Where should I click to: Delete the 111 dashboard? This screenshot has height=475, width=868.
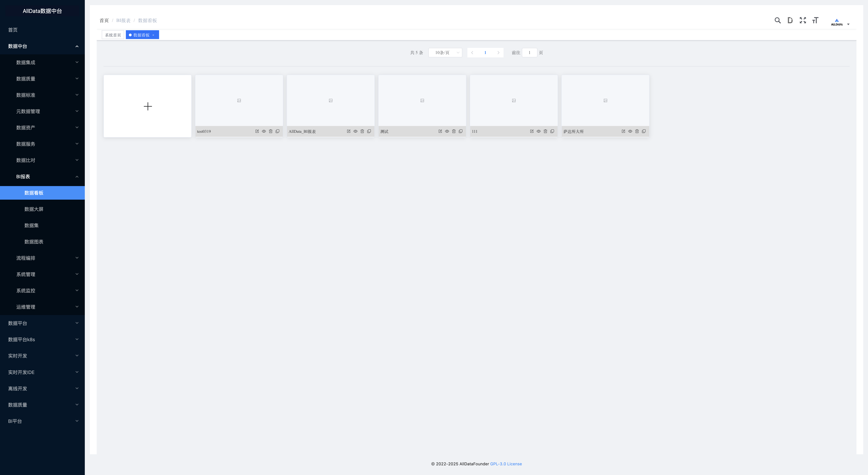(x=545, y=131)
